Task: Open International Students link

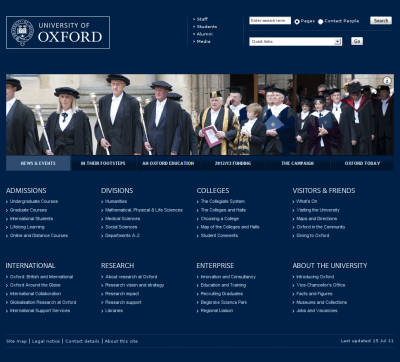Action: [31, 219]
